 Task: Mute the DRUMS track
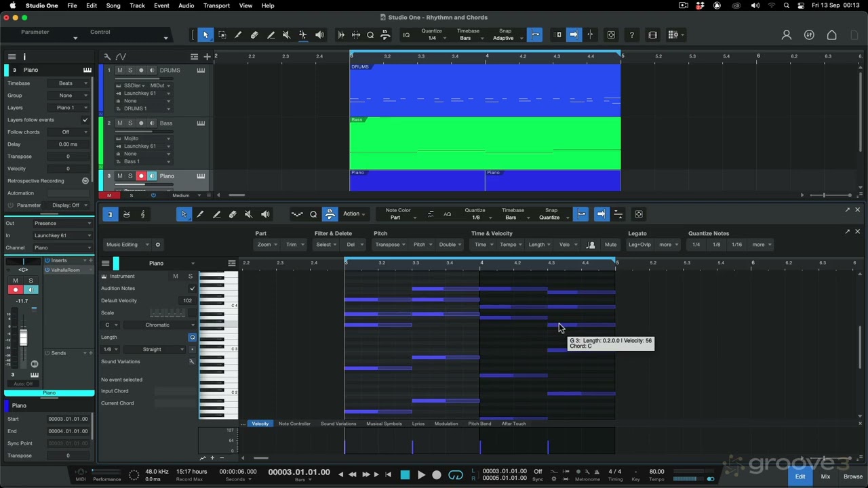[120, 70]
